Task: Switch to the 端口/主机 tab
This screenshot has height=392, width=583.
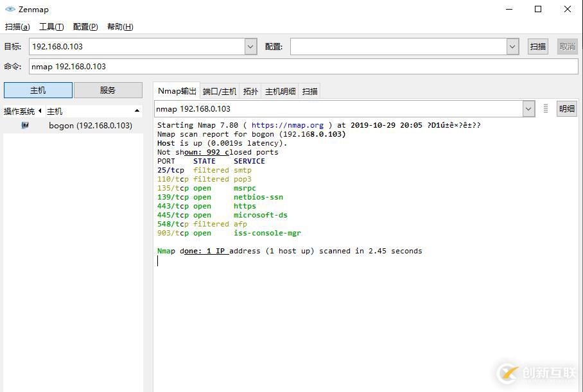Action: pos(220,91)
